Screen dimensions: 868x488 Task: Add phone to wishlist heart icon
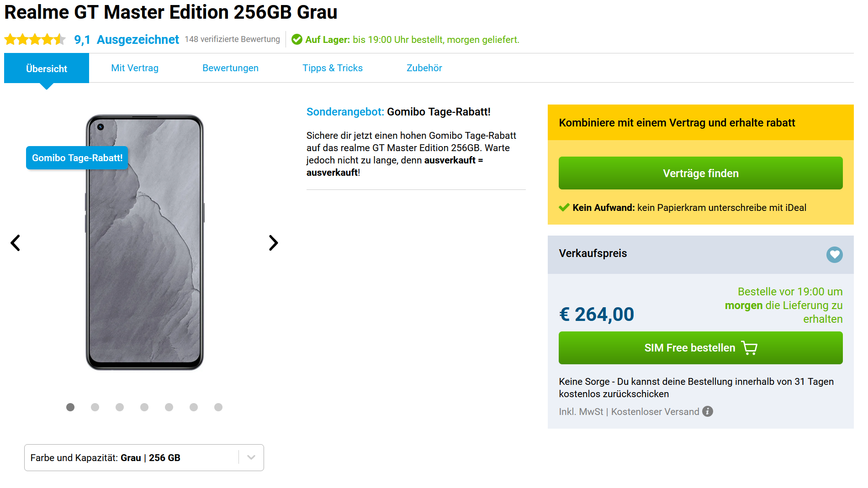(x=834, y=254)
